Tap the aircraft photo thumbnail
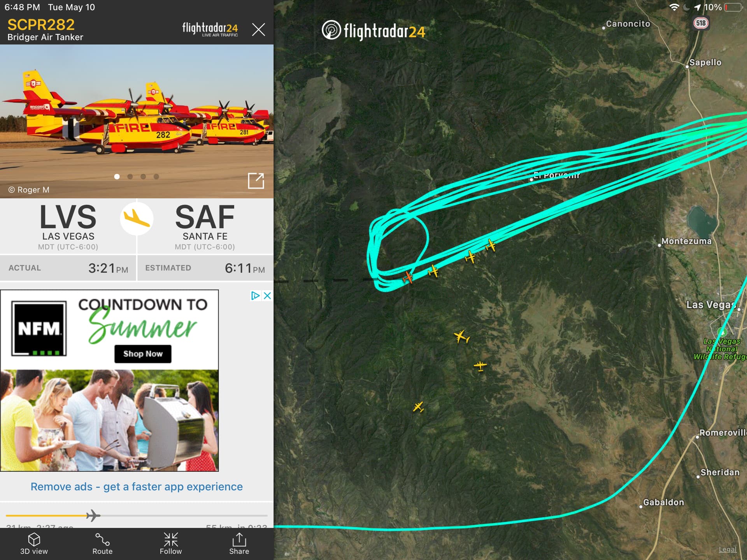This screenshot has width=747, height=560. coord(137,121)
